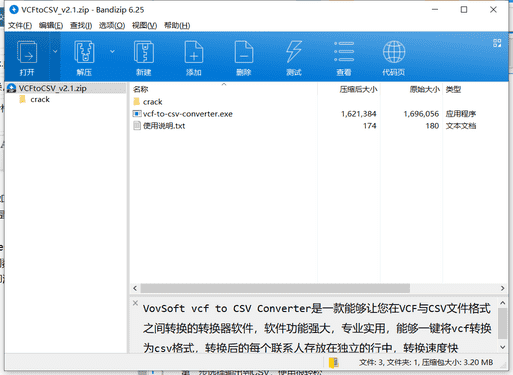Close the archive comment pane
Screen dimensions: 513x375
pos(135,303)
